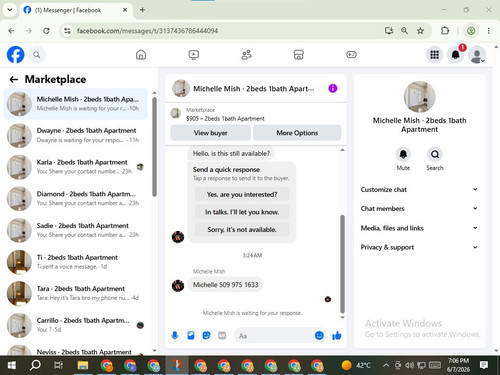Choose a sticker with sticker icon
This screenshot has height=375, width=500.
tap(207, 335)
